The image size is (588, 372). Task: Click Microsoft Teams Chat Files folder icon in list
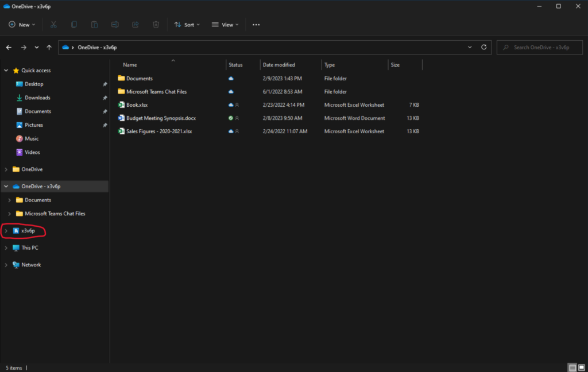(x=121, y=91)
